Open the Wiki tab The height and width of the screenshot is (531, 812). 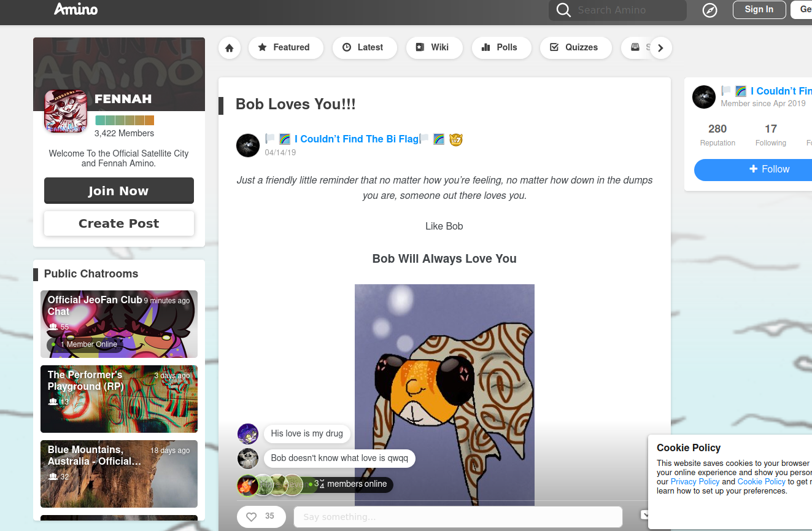pos(434,47)
